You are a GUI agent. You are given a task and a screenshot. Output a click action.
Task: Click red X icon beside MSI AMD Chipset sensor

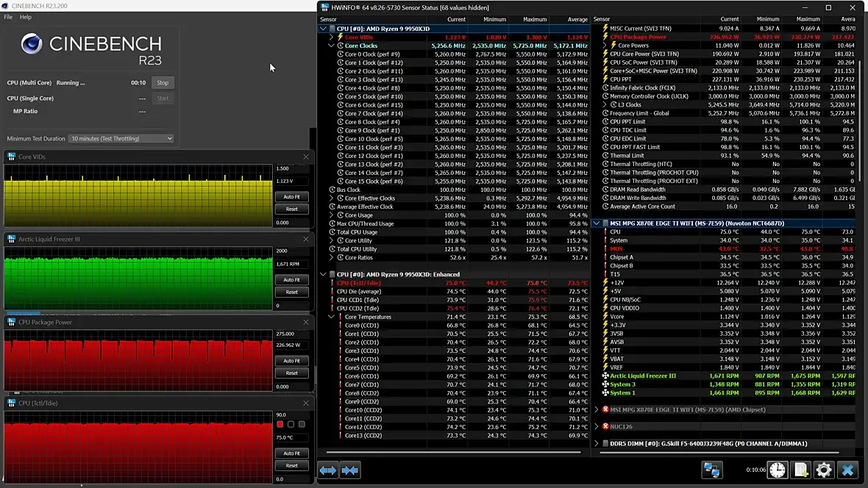click(x=605, y=409)
